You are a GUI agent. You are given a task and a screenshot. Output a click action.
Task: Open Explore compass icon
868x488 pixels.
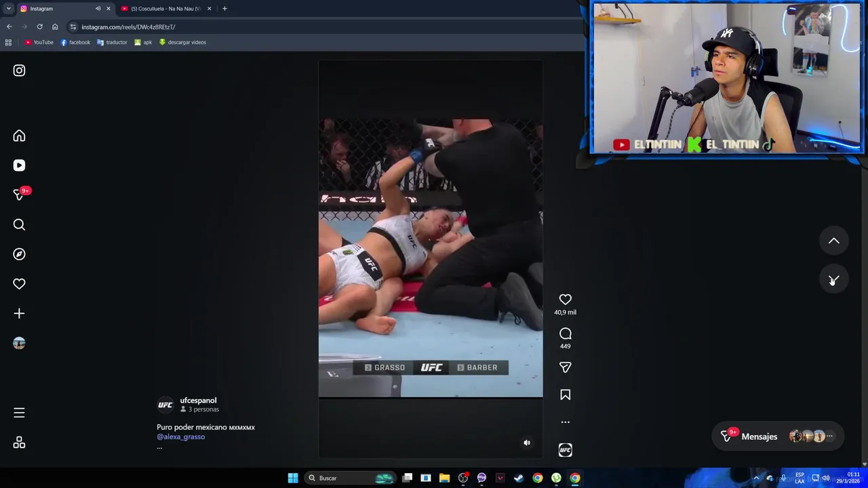click(19, 254)
